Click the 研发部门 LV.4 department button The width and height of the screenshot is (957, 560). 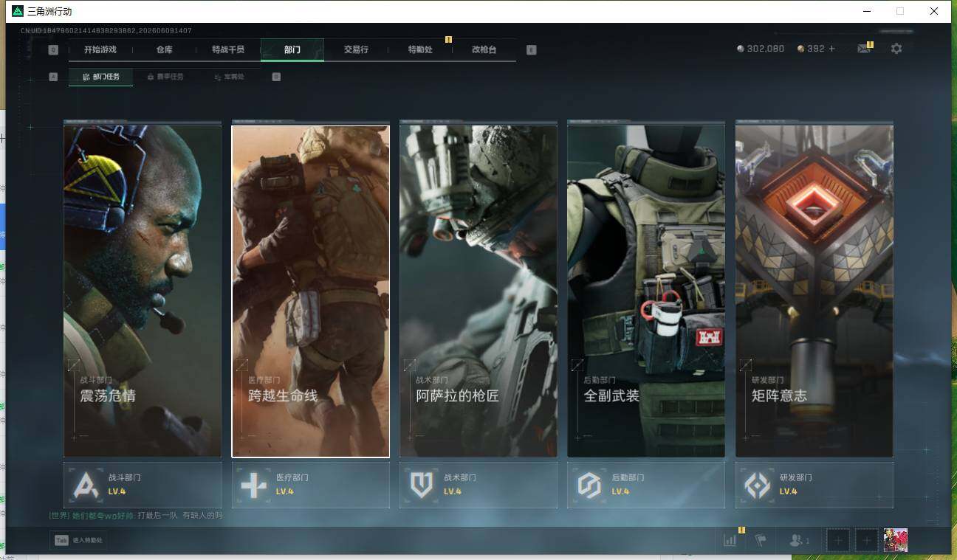pos(814,485)
